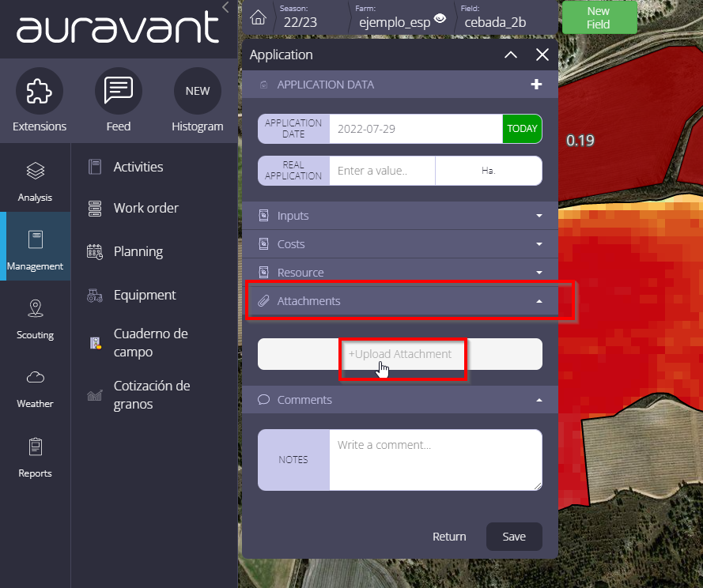Image resolution: width=703 pixels, height=588 pixels.
Task: Collapse the left sidebar arrow
Action: click(226, 7)
